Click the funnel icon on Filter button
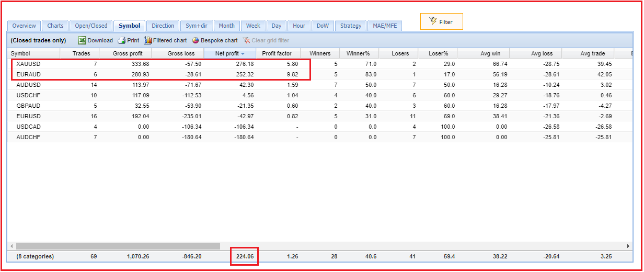Viewport: 644px width, 272px height. (432, 21)
